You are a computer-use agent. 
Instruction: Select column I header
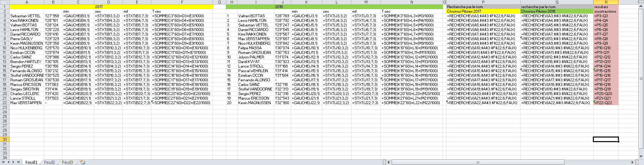tap(256, 2)
